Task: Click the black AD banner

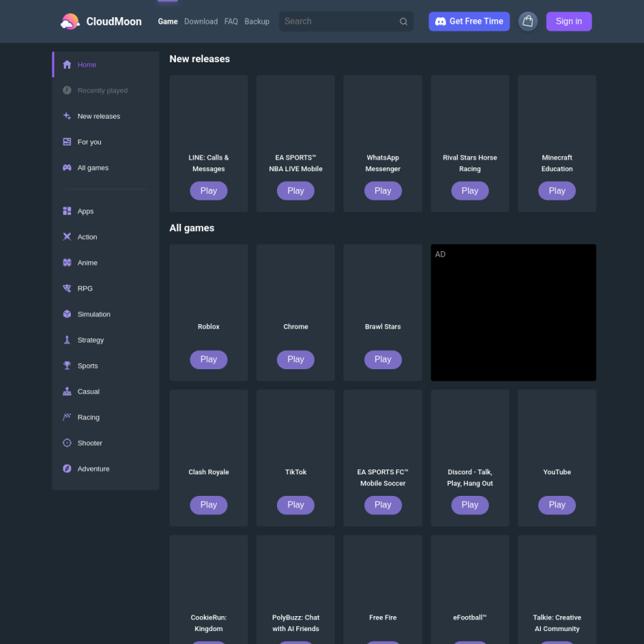Action: click(513, 313)
